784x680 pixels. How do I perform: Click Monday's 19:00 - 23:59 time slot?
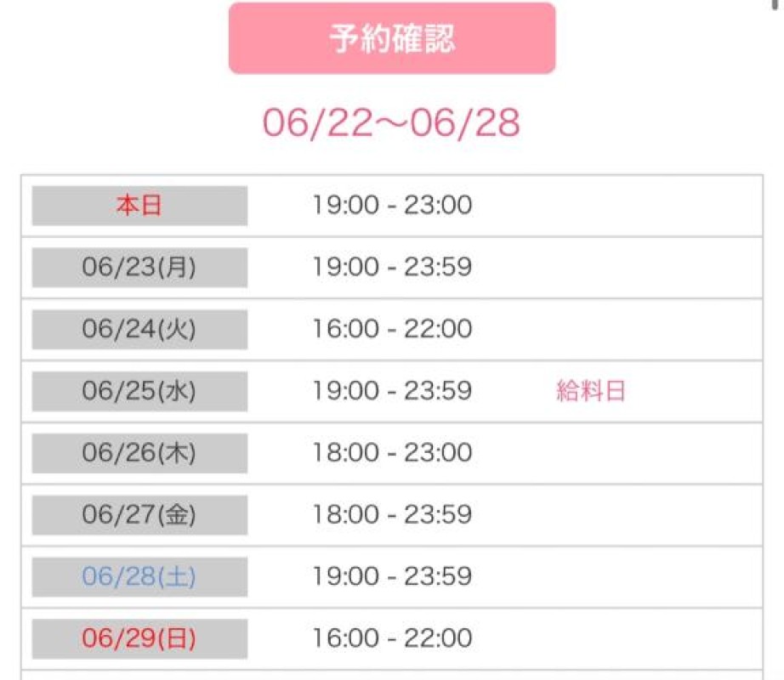[393, 267]
